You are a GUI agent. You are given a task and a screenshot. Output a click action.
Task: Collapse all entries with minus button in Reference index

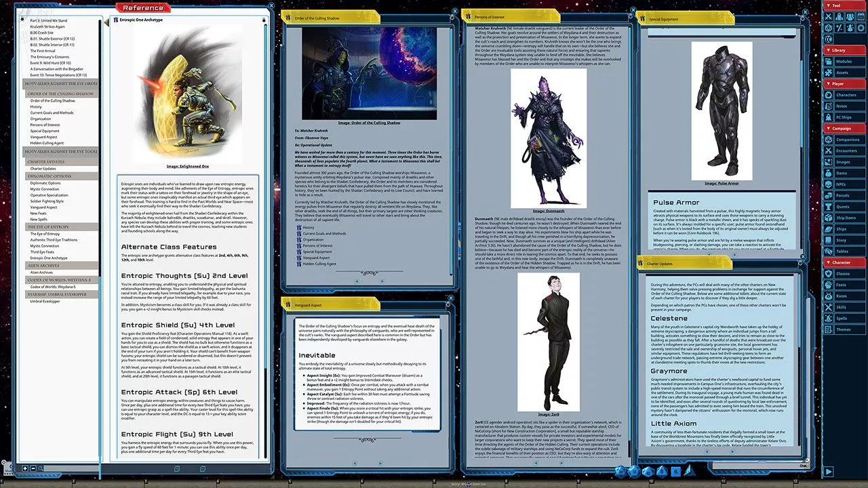click(x=34, y=468)
